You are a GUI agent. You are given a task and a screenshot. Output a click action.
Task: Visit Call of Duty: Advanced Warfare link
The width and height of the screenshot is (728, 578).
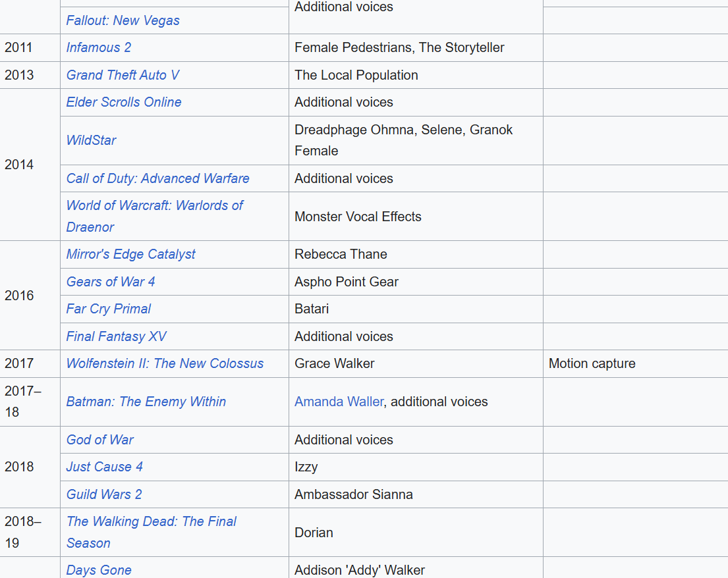point(157,178)
